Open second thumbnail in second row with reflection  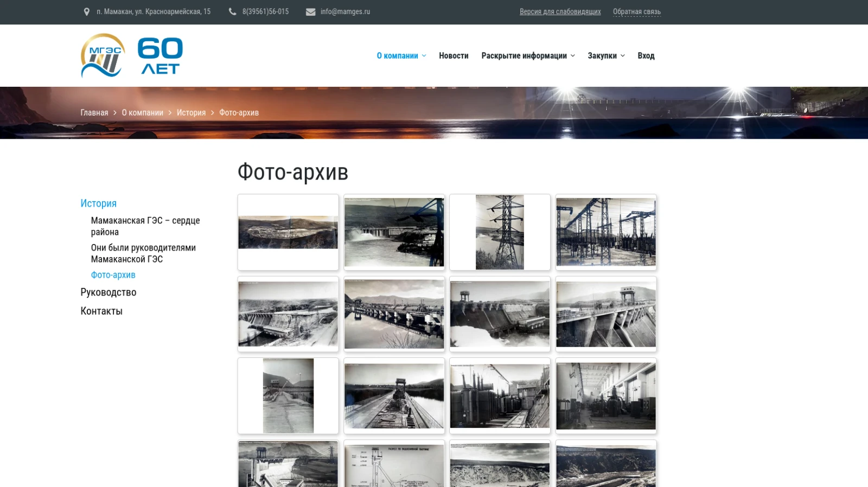(x=394, y=314)
